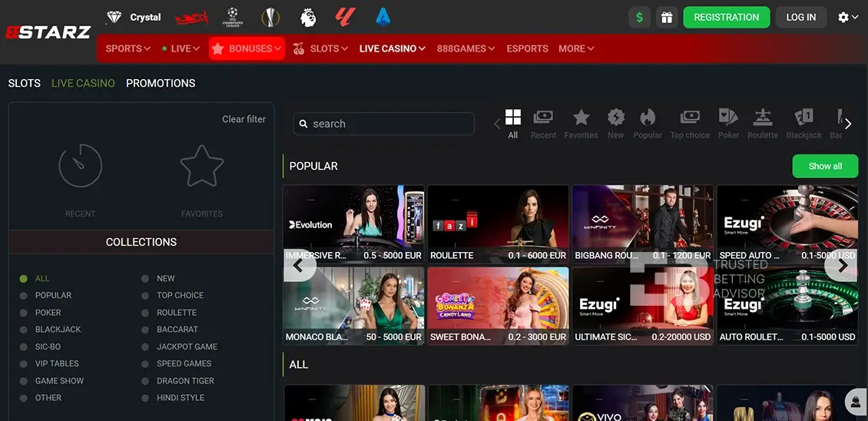Click the LOG IN button

coord(801,17)
